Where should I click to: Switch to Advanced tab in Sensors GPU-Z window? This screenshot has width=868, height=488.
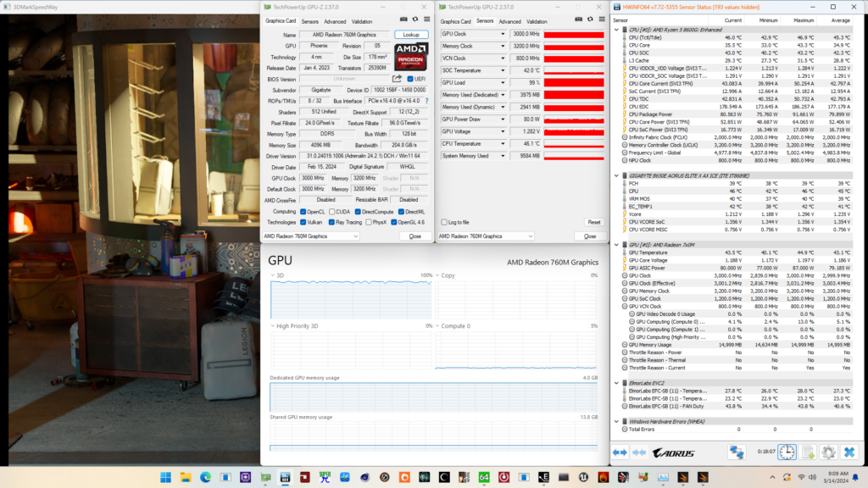pyautogui.click(x=509, y=21)
